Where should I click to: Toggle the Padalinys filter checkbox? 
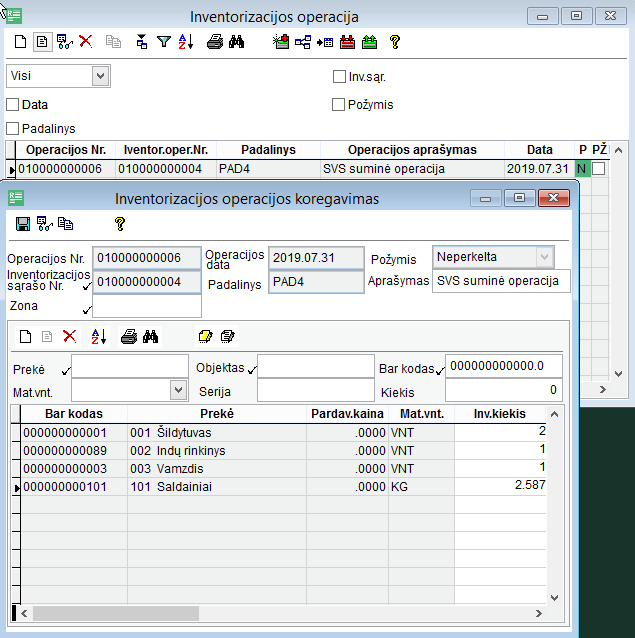[13, 129]
